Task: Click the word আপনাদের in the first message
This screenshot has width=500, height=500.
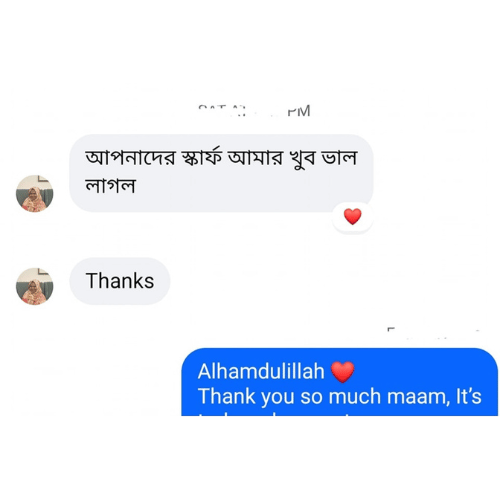Action: [x=130, y=157]
